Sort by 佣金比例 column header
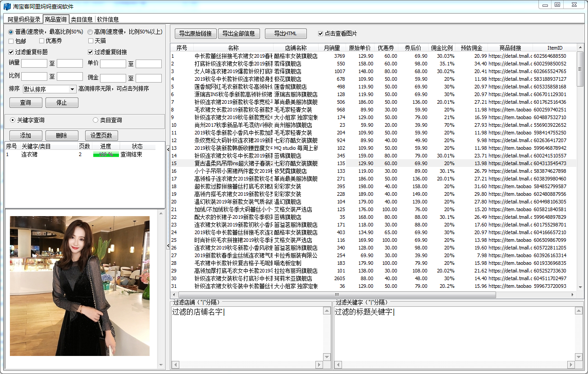This screenshot has height=374, width=588. point(442,48)
